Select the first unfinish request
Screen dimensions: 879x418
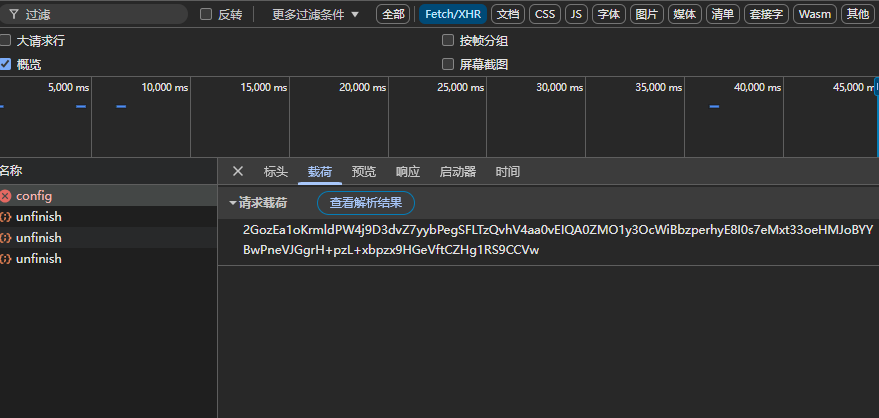pos(108,217)
